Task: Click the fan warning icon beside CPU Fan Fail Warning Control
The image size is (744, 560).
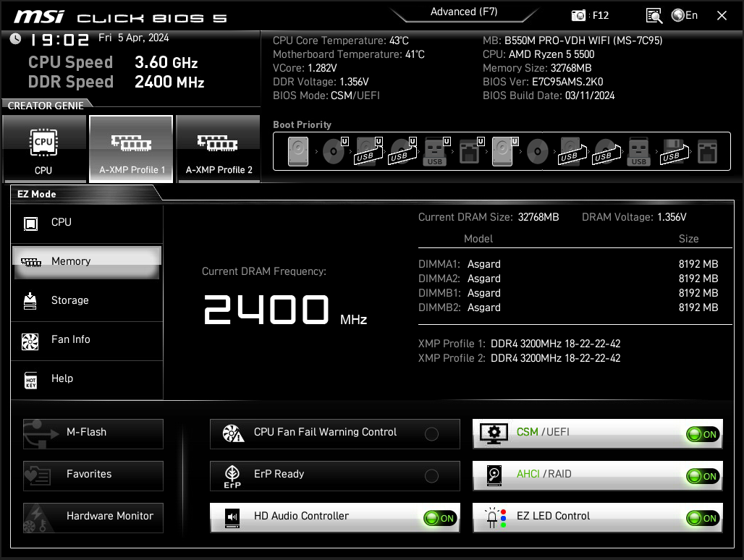Action: pos(233,433)
